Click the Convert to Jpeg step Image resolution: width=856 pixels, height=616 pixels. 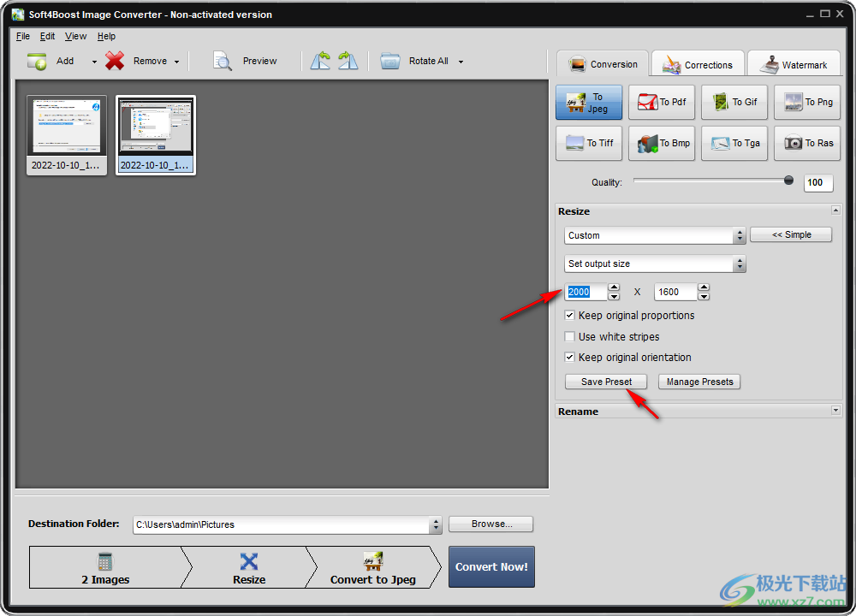tap(373, 567)
